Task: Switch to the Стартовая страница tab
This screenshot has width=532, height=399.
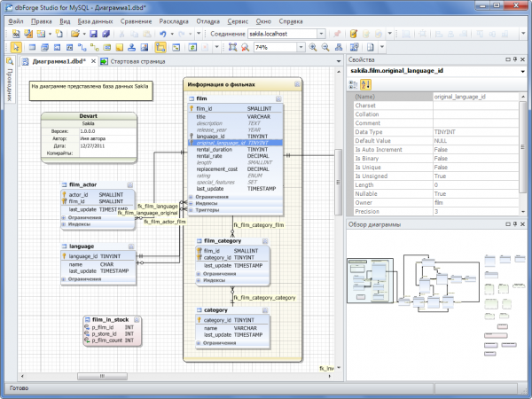Action: (133, 61)
